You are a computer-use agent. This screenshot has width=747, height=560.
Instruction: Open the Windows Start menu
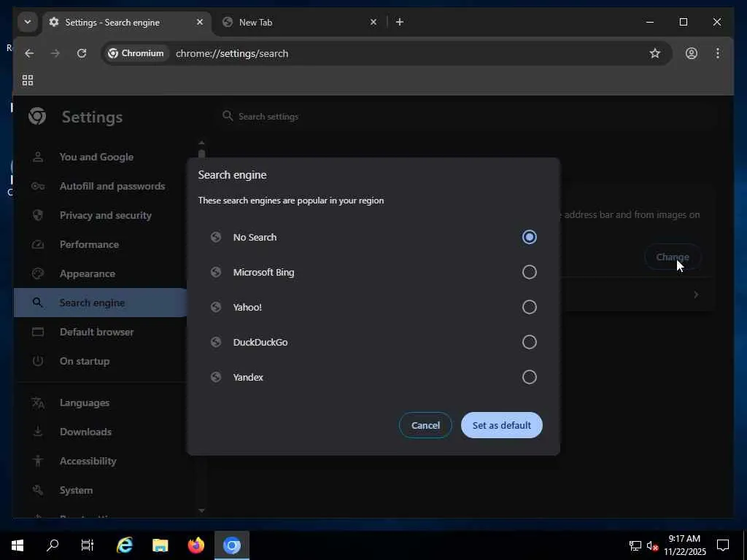[x=18, y=545]
